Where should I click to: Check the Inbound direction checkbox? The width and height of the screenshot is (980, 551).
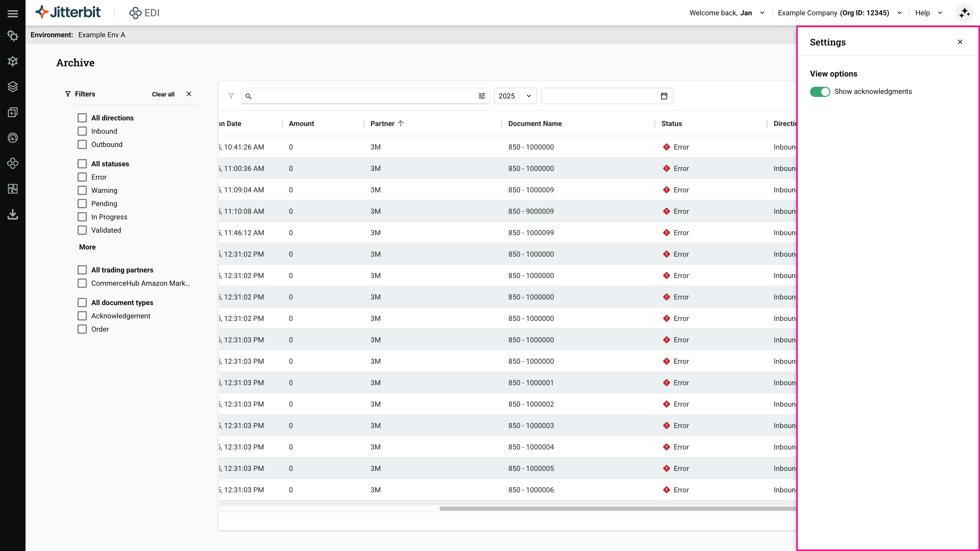pos(82,131)
